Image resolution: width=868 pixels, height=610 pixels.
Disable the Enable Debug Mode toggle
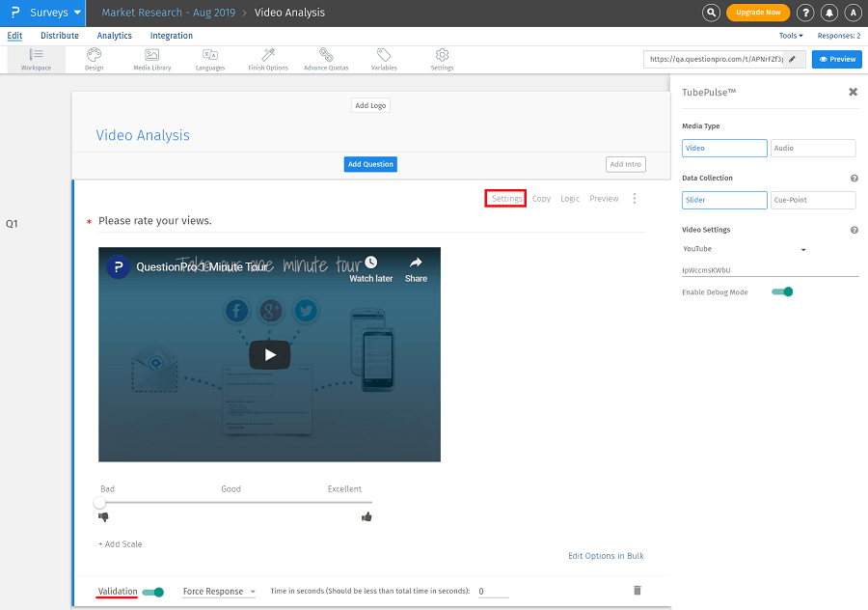[782, 291]
